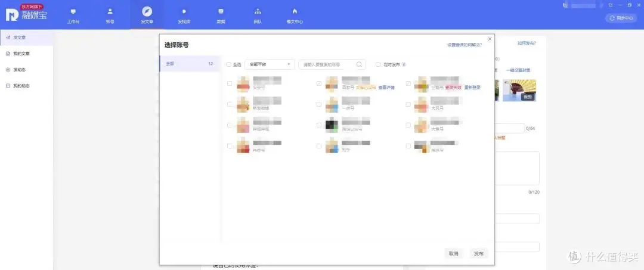Viewport: 644px width, 270px height.
Task: Click the 融媒宝 logo
Action: click(x=26, y=14)
